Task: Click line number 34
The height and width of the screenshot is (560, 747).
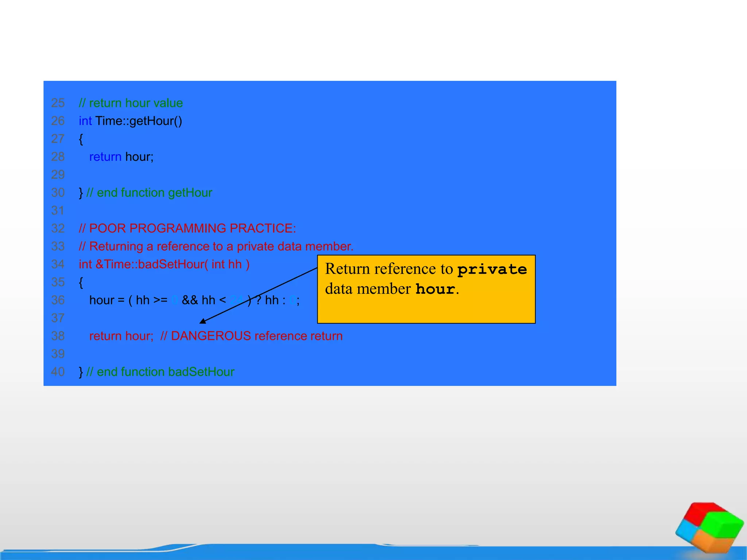Action: (x=58, y=264)
